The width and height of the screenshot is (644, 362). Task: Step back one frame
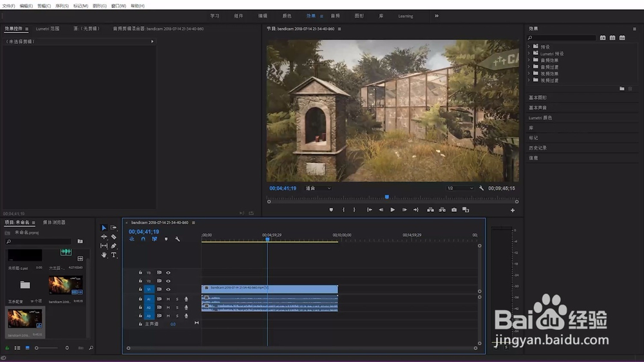[x=381, y=210]
